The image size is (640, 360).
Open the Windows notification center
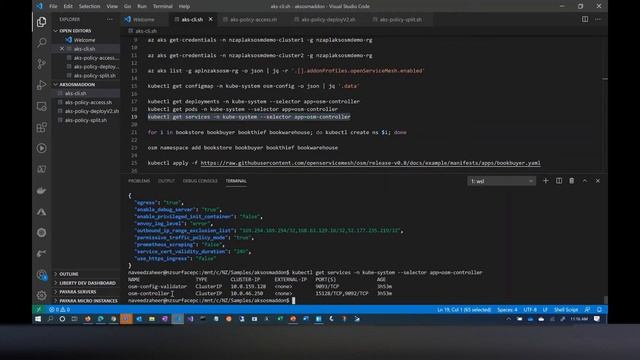(x=597, y=319)
